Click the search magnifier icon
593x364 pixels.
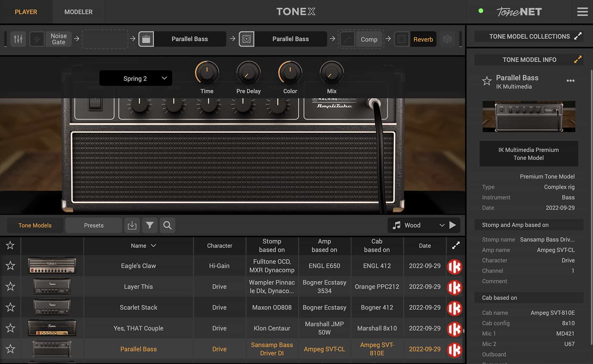click(x=167, y=225)
